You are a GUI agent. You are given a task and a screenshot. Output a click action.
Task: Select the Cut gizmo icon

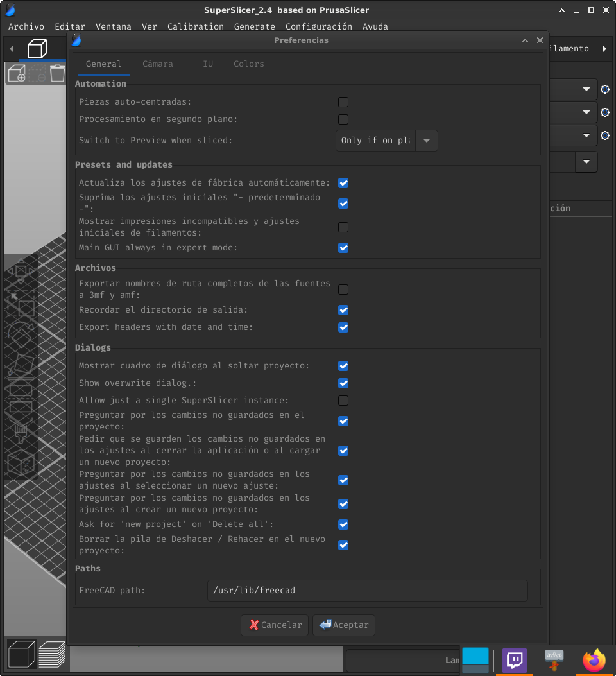click(x=21, y=397)
